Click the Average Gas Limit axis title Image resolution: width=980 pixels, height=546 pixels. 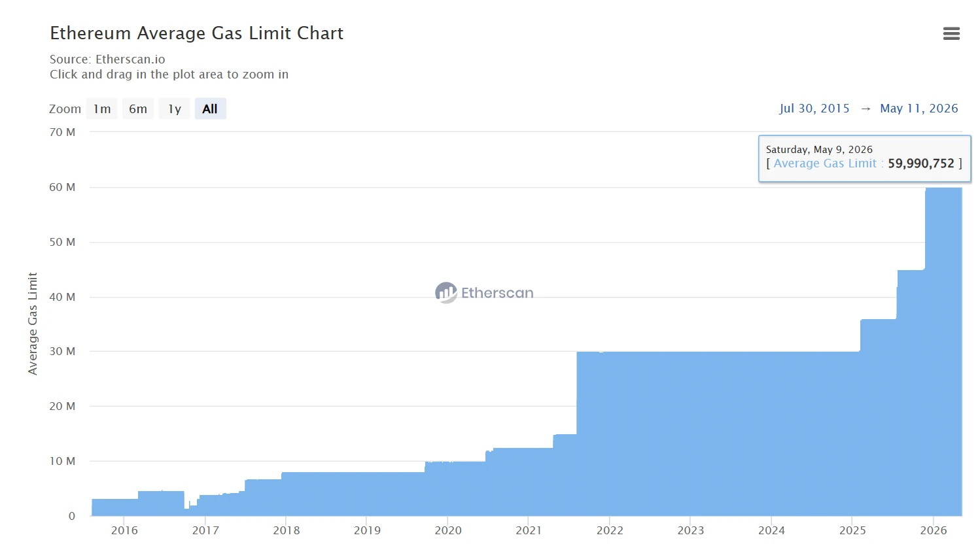[33, 324]
